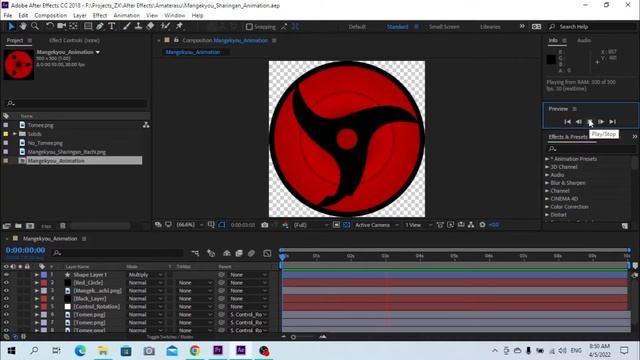Select the Pen tool
This screenshot has width=640, height=360.
(100, 27)
